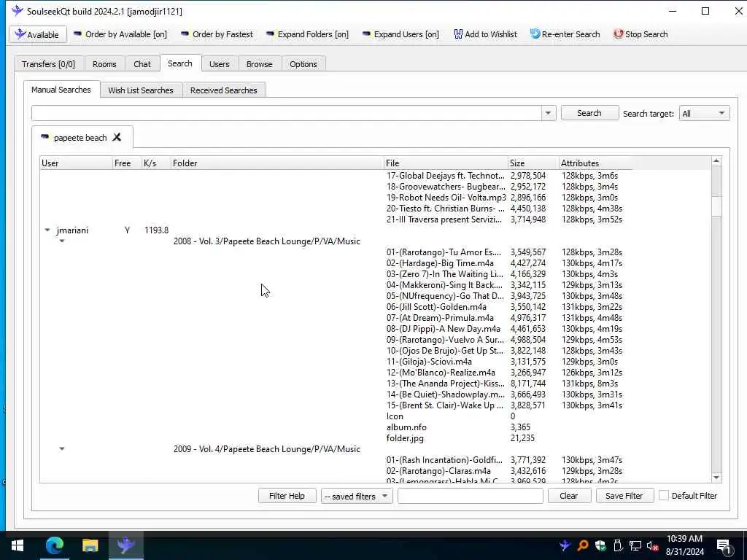Enable the Default Filter checkbox

tap(663, 495)
